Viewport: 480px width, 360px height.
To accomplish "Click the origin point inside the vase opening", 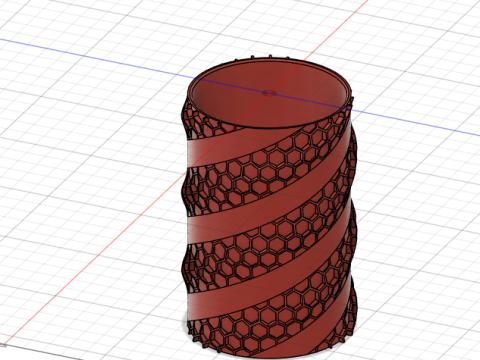I will tap(269, 93).
